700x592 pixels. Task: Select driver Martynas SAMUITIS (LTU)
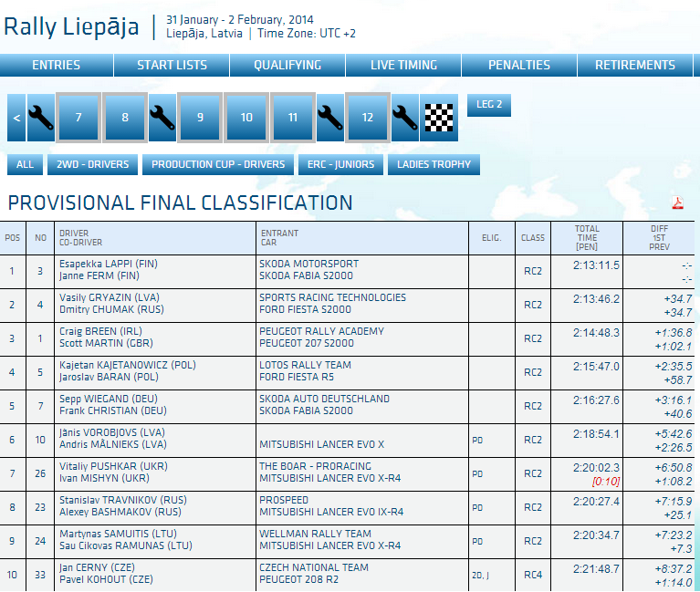(x=119, y=534)
